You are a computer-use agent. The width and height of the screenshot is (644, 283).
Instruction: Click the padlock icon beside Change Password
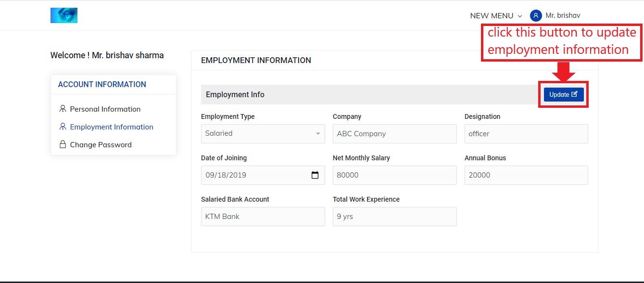tap(63, 144)
